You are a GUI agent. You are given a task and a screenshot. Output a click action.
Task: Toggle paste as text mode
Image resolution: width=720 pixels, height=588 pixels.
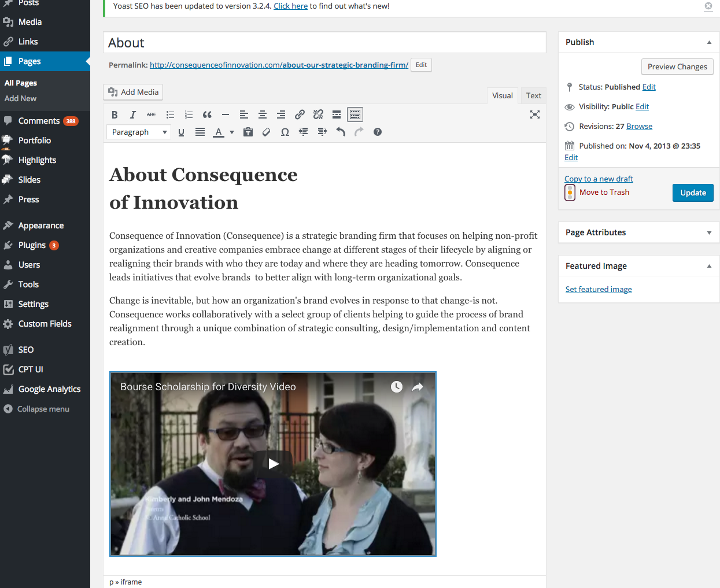point(248,132)
